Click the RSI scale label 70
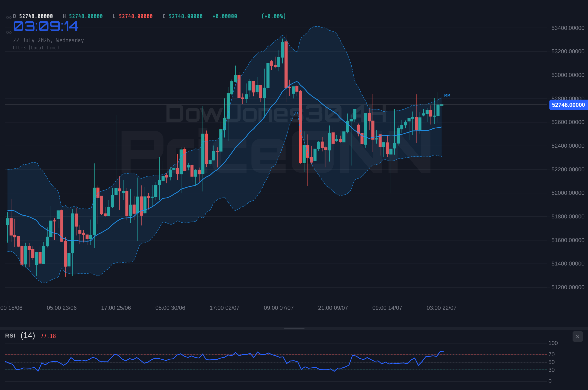Screen dimensions: 588x390 pyautogui.click(x=551, y=354)
